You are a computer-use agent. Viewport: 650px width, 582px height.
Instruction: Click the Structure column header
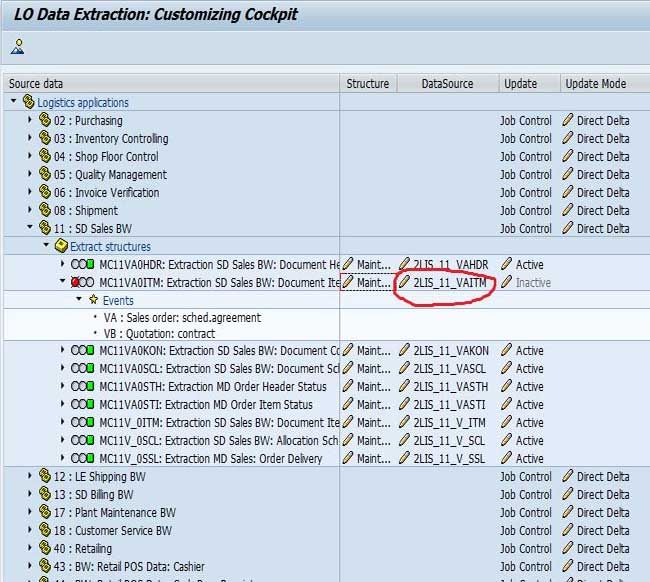368,84
